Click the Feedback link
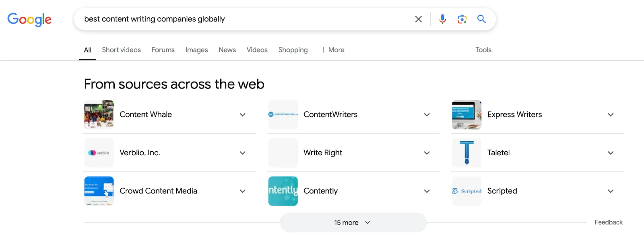 tap(608, 222)
